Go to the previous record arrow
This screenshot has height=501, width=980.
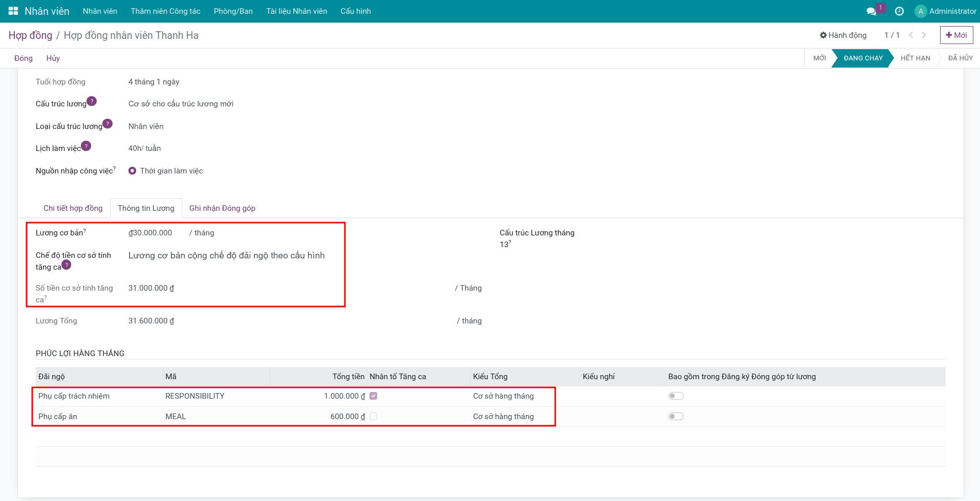pyautogui.click(x=911, y=35)
